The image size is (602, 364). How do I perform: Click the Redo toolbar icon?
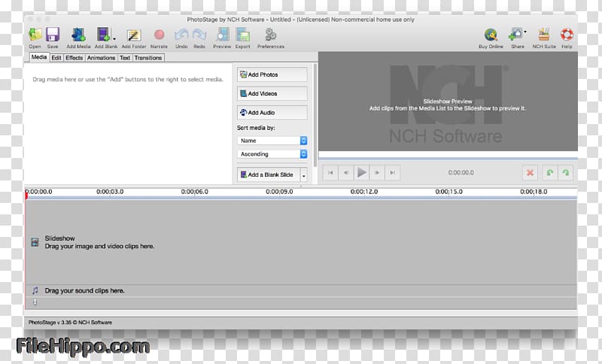pos(199,38)
